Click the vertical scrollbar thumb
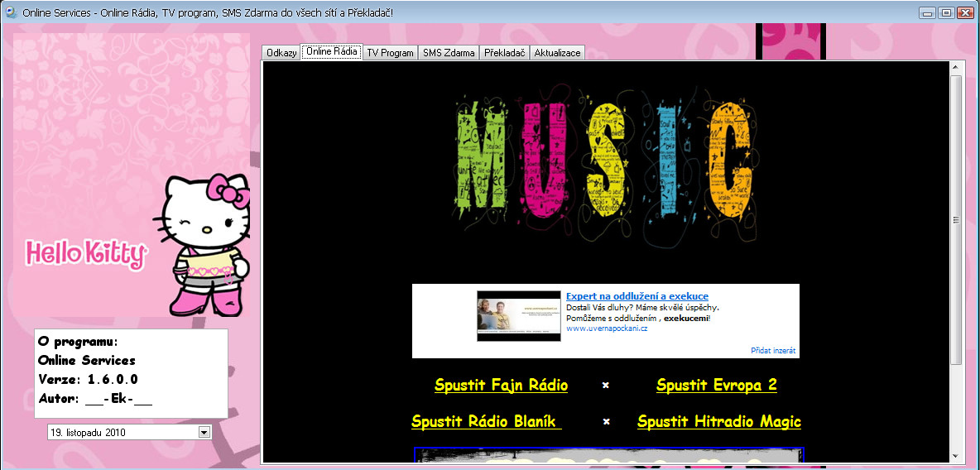The image size is (980, 470). pyautogui.click(x=956, y=219)
